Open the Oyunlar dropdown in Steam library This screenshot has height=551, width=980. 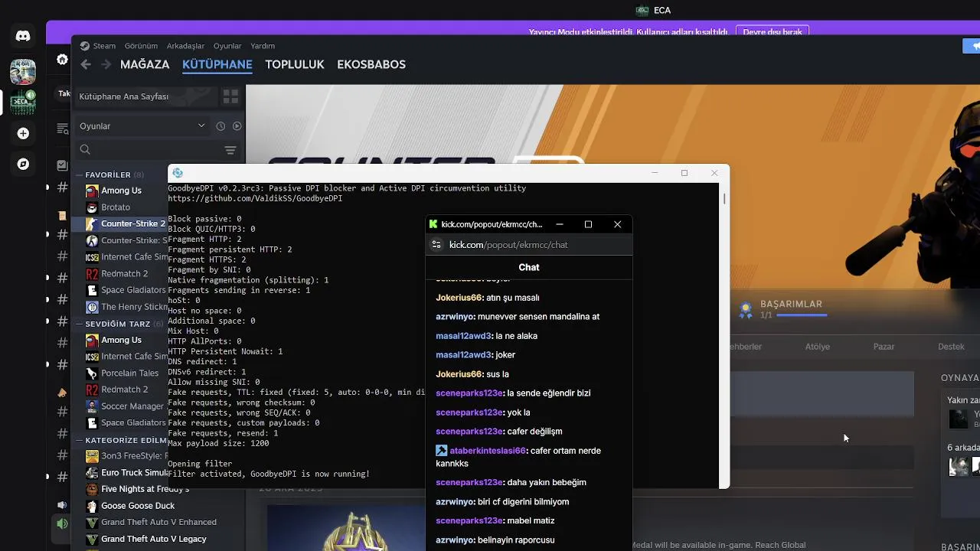pyautogui.click(x=142, y=126)
